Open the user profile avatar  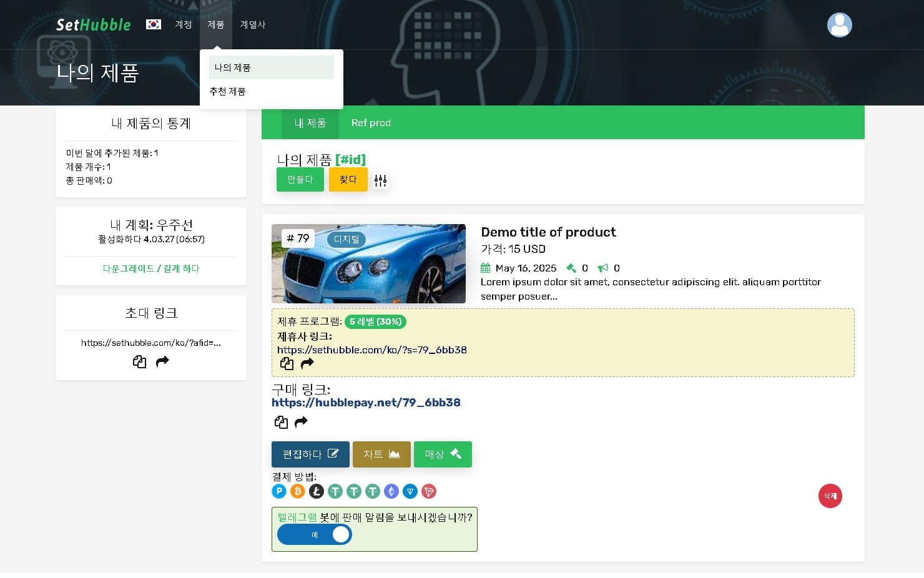[839, 25]
